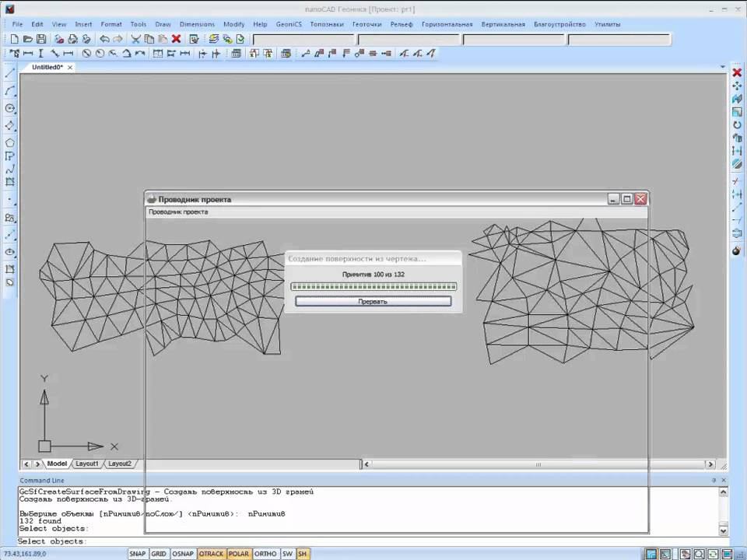Click the red Delete X icon
Viewport: 747px width, 560px height.
click(176, 39)
